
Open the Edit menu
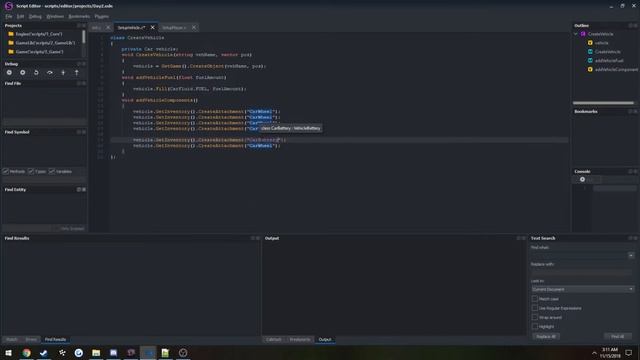click(x=20, y=16)
